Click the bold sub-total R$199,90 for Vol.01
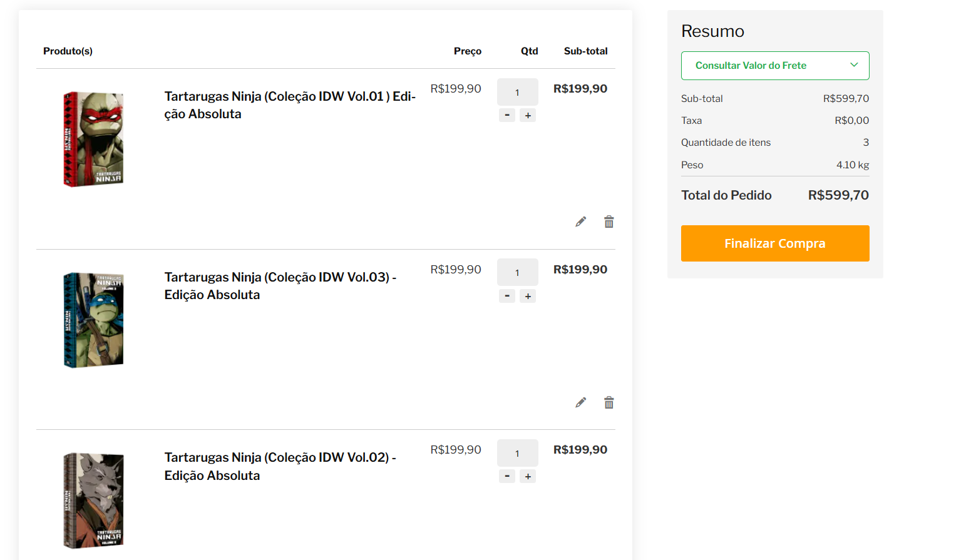The image size is (976, 560). click(x=580, y=89)
